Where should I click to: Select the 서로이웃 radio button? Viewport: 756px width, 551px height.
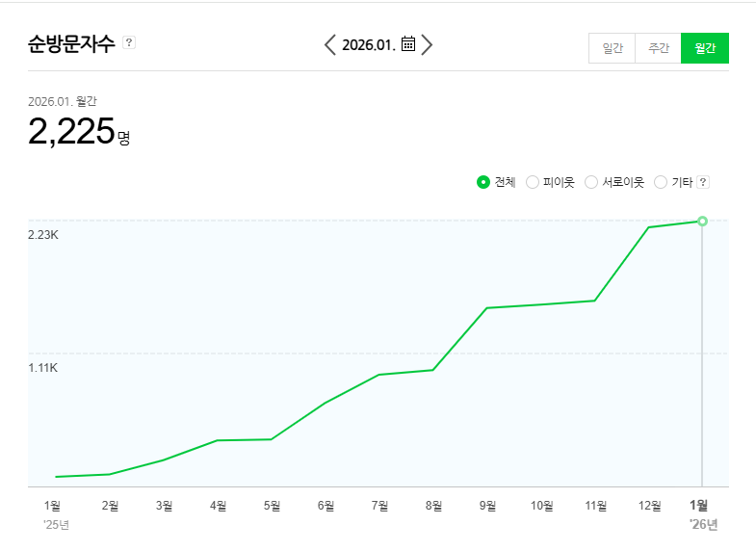591,182
